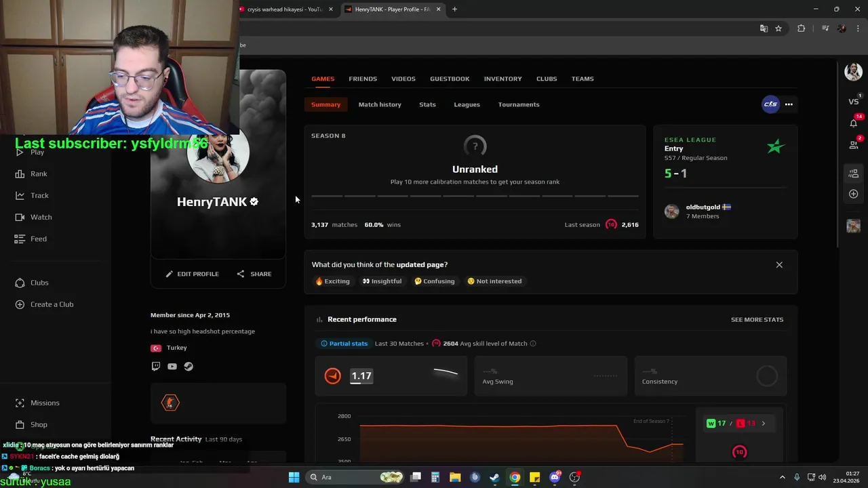Select the Tournaments sub-tab

[519, 104]
